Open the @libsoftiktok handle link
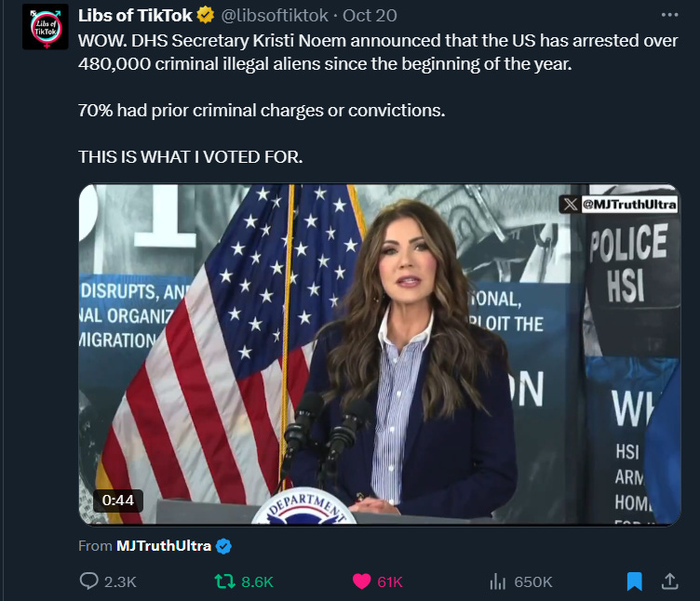The image size is (700, 601). pos(275,16)
